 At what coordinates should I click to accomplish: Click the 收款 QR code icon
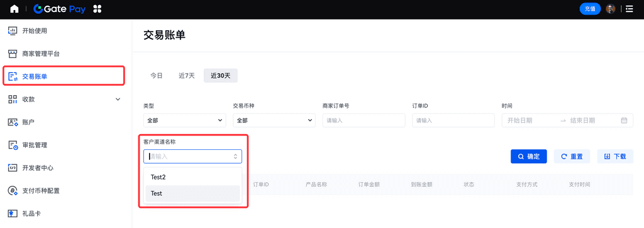tap(13, 99)
